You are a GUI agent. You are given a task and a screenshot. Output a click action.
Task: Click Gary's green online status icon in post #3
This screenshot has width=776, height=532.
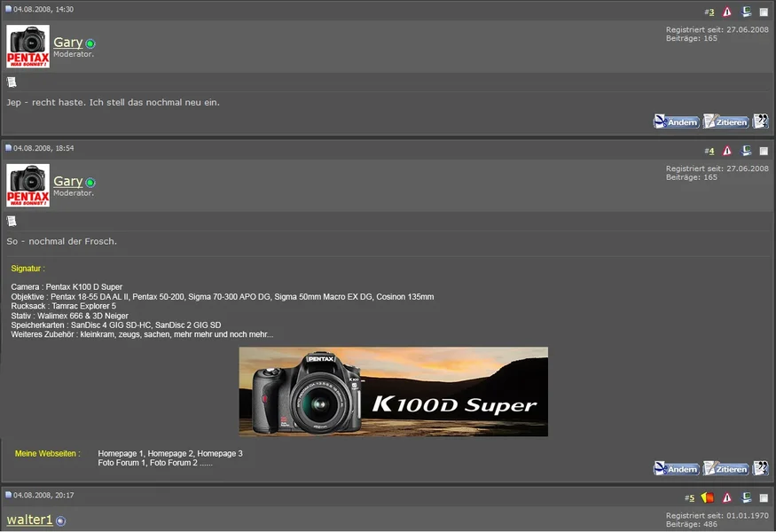pos(90,43)
